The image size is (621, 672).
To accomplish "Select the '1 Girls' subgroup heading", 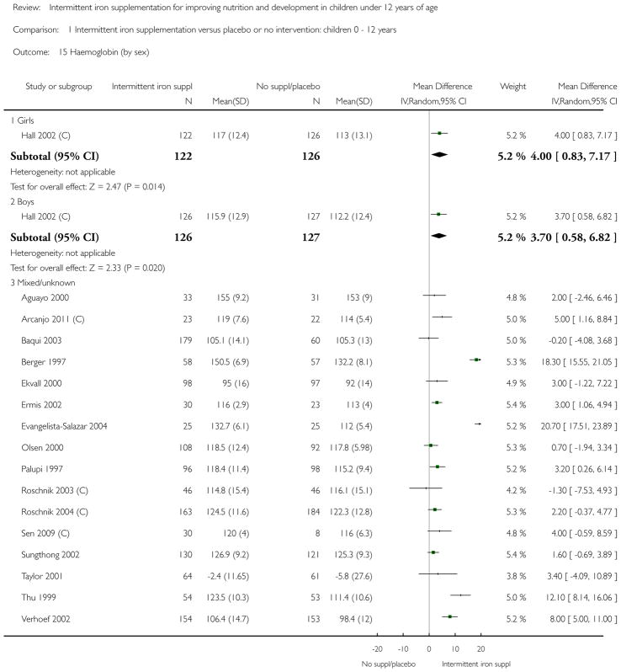I will click(x=22, y=120).
